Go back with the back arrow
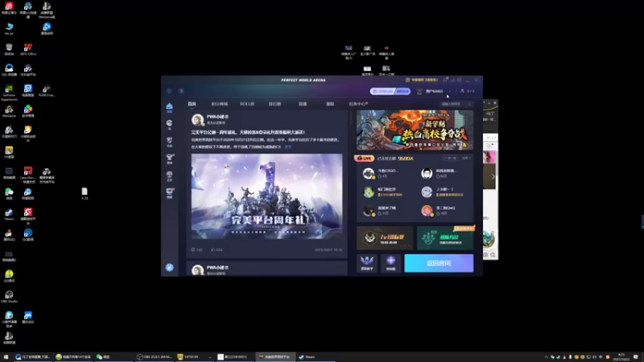The image size is (644, 362). click(x=169, y=91)
